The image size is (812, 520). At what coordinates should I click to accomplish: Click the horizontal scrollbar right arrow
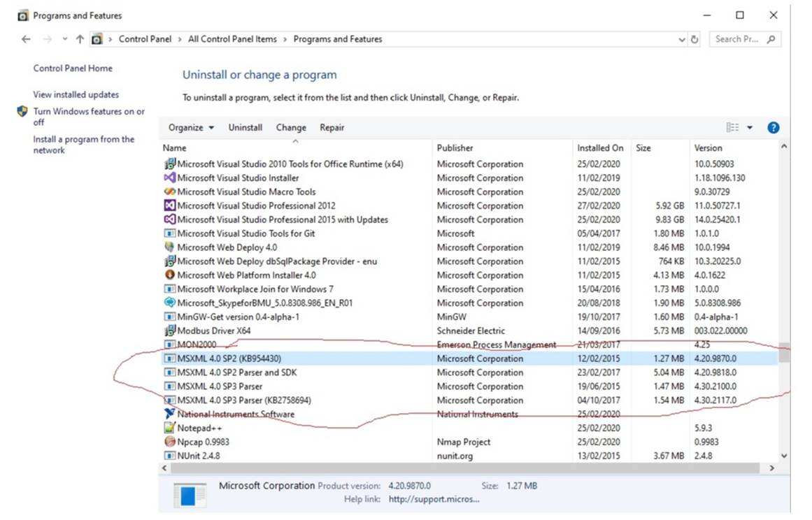click(x=771, y=468)
